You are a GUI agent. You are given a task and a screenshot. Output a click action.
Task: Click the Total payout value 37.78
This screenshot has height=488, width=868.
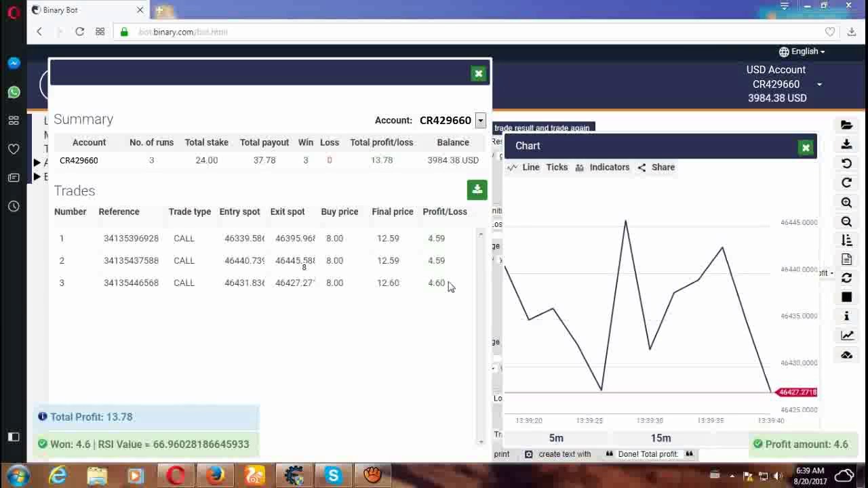tap(264, 160)
